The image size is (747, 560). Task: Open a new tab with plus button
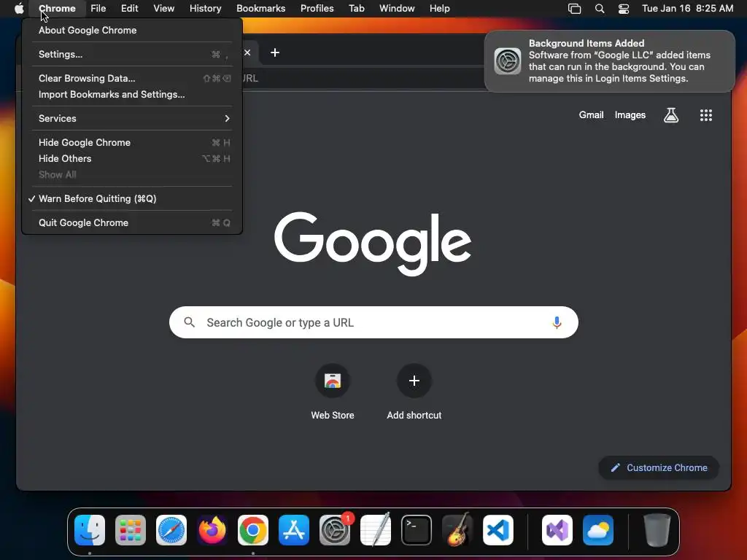coord(275,52)
